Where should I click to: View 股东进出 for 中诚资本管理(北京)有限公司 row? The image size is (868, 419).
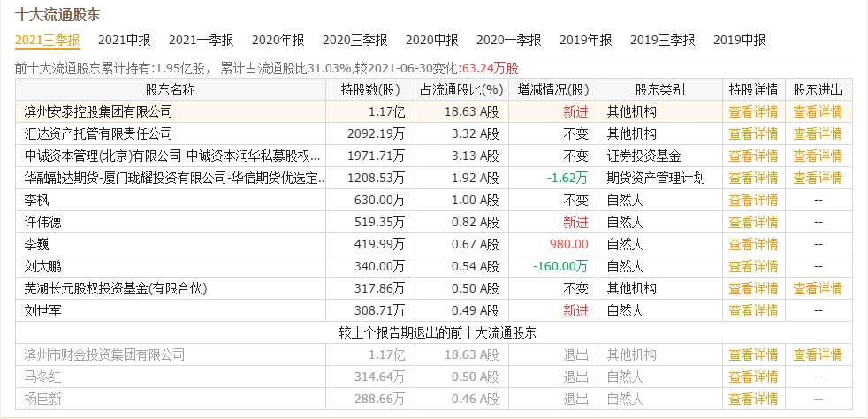818,156
